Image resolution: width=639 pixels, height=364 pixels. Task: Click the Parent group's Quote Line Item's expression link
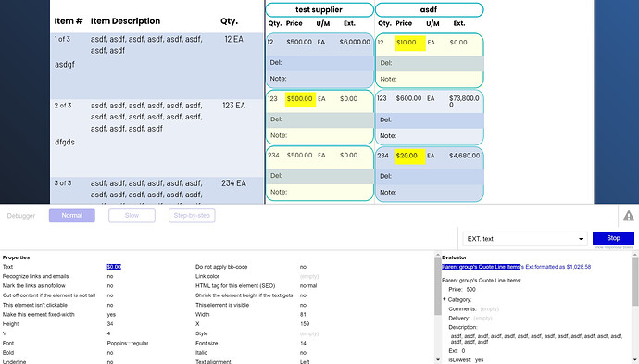pyautogui.click(x=517, y=267)
